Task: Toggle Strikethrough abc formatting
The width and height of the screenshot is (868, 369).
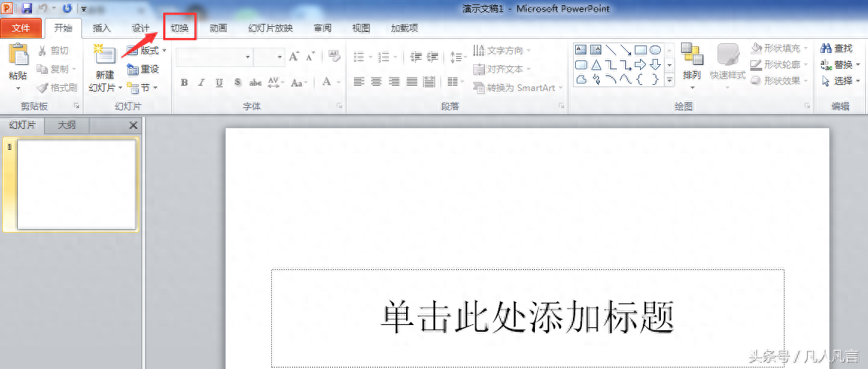Action: coord(256,83)
